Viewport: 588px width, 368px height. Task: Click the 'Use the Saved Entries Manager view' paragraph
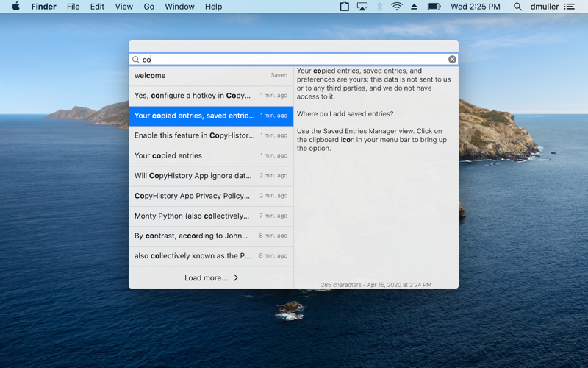click(x=372, y=140)
